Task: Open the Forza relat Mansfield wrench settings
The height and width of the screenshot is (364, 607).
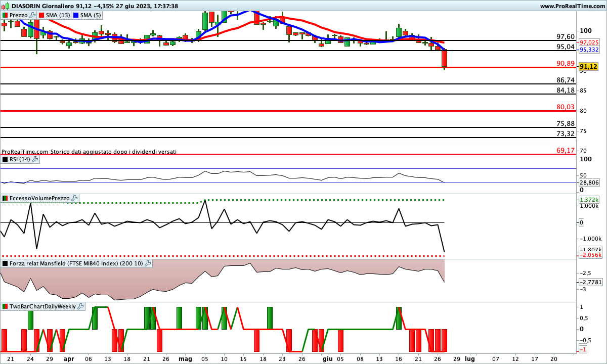Action: coord(148,263)
